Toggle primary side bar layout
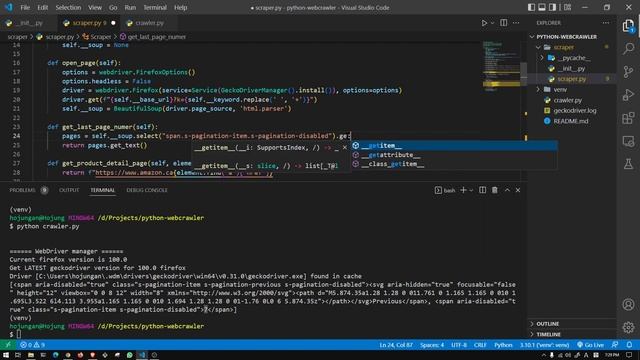Image resolution: width=640 pixels, height=360 pixels. click(531, 7)
